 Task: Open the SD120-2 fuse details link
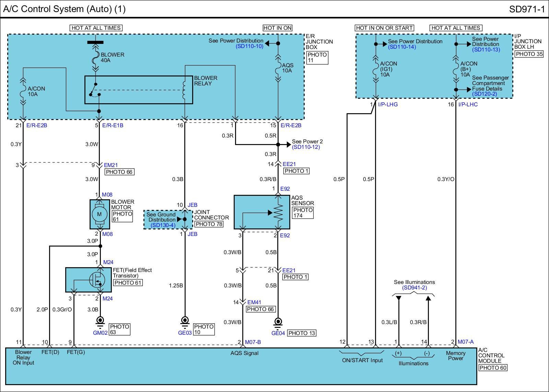[x=484, y=94]
